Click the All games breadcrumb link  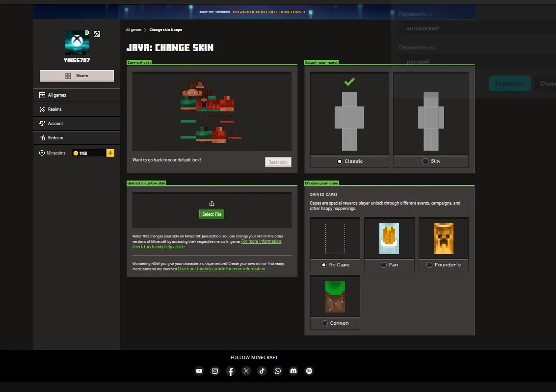coord(133,30)
